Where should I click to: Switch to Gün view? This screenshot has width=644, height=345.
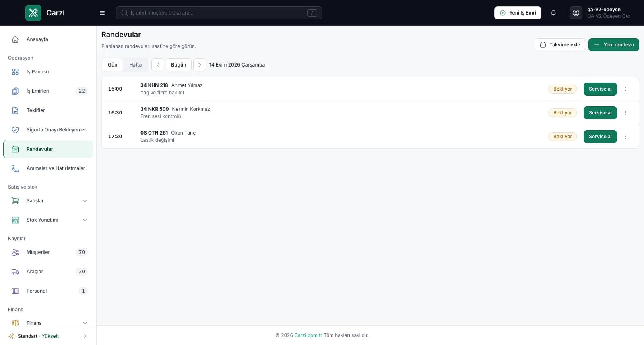point(113,65)
